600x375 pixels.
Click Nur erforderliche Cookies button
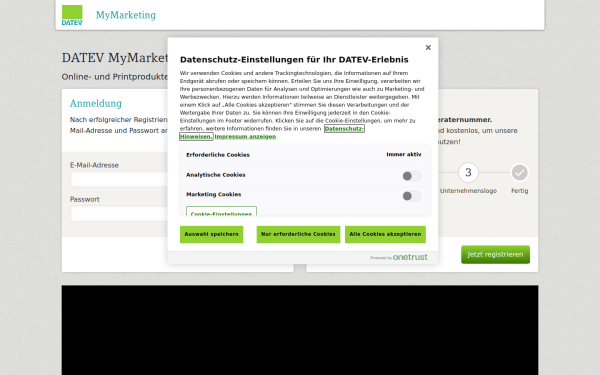[298, 234]
